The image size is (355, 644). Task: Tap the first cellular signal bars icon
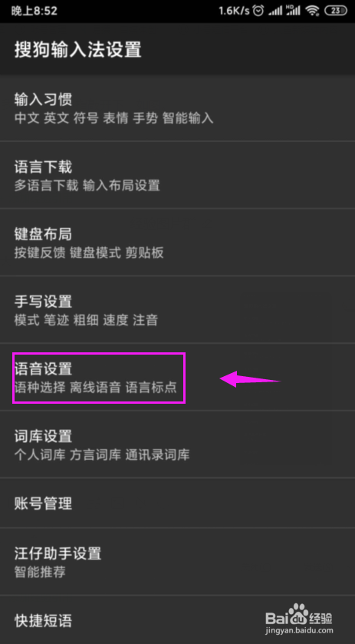point(275,11)
